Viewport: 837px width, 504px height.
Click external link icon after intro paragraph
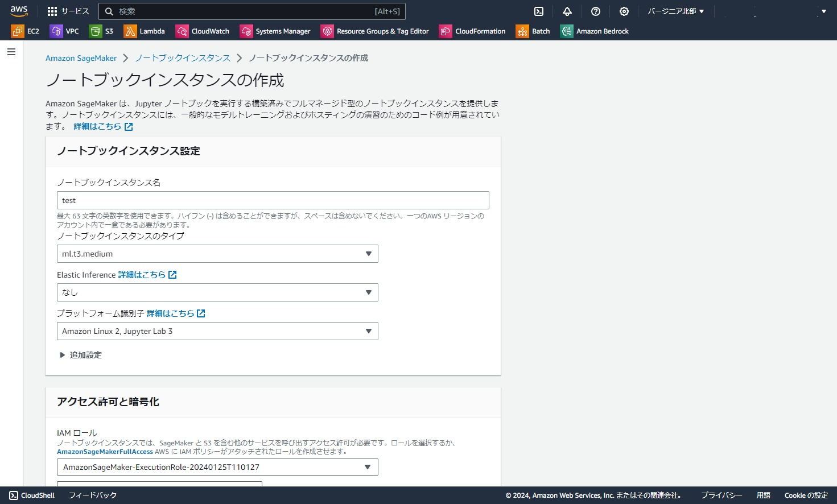coord(129,127)
